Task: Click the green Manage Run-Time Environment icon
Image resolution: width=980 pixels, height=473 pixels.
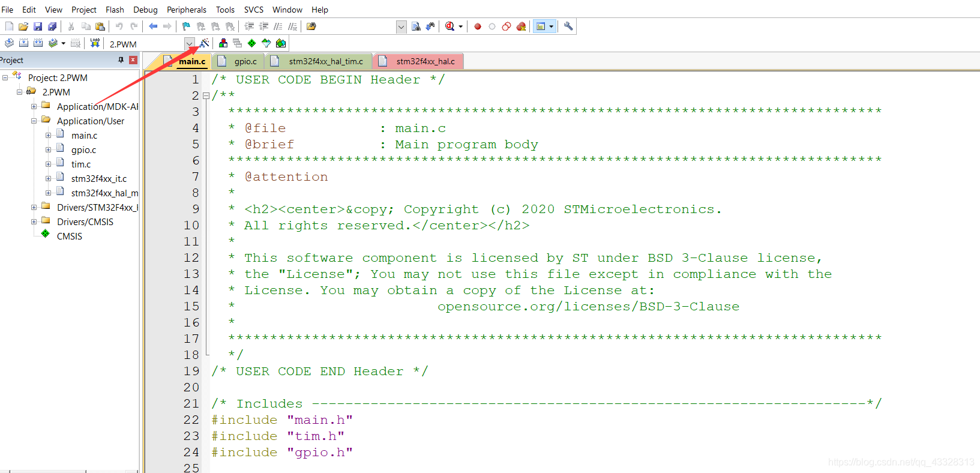Action: tap(252, 43)
